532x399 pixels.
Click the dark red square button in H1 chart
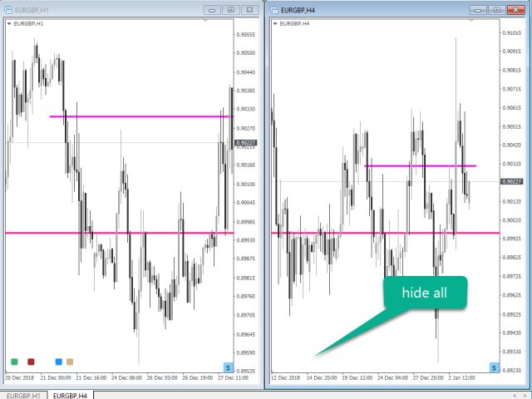click(x=31, y=362)
